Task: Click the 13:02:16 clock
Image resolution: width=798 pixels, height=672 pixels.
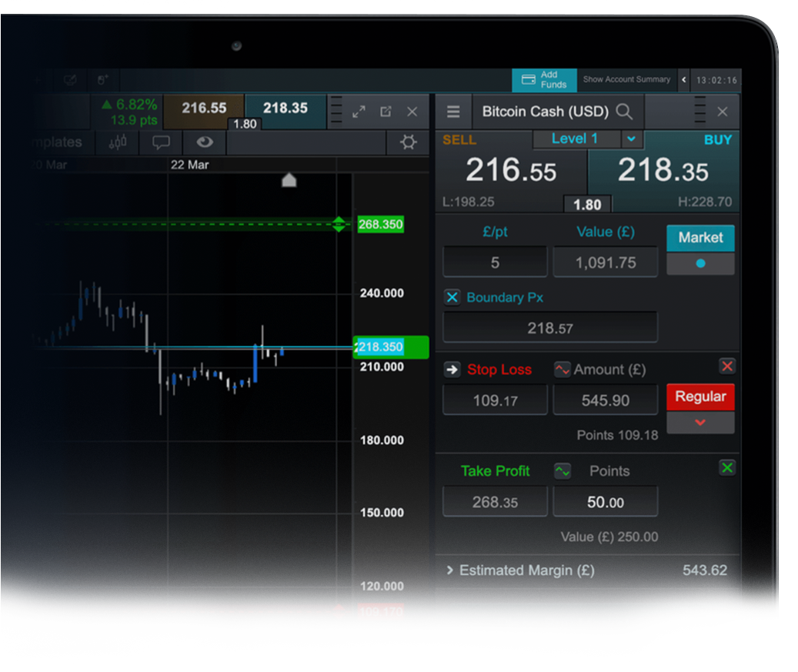Action: (x=716, y=80)
